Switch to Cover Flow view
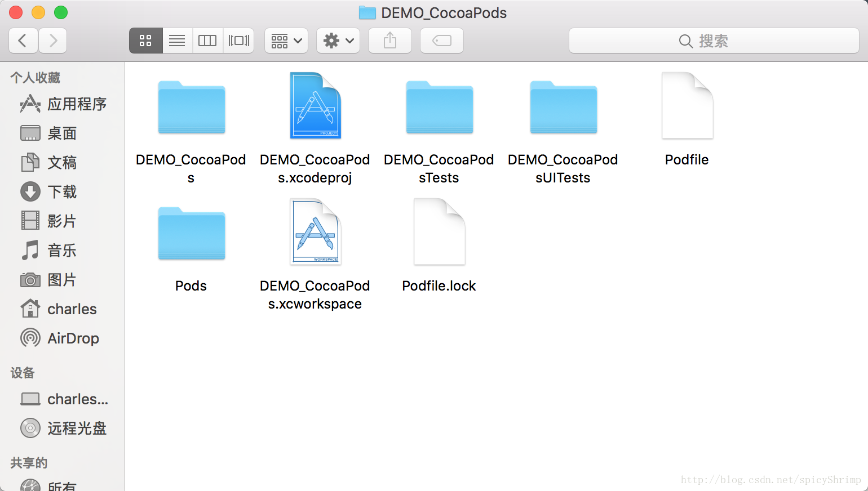 (238, 41)
